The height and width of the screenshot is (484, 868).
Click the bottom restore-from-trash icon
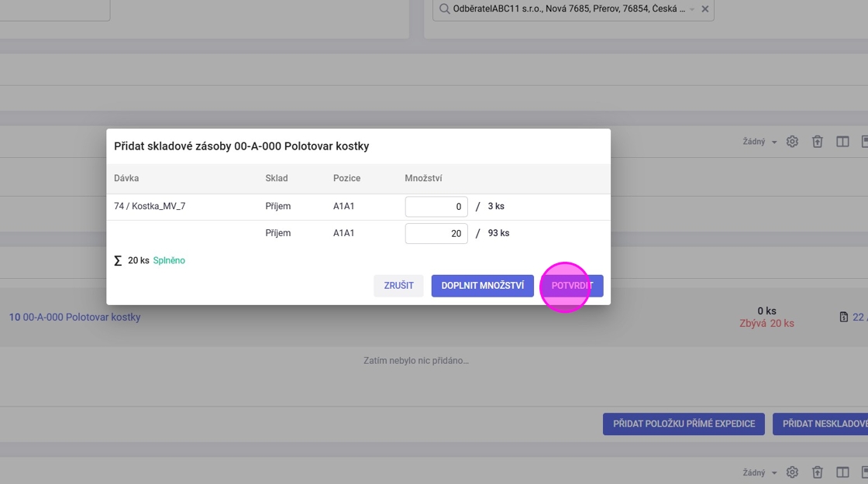tap(817, 472)
